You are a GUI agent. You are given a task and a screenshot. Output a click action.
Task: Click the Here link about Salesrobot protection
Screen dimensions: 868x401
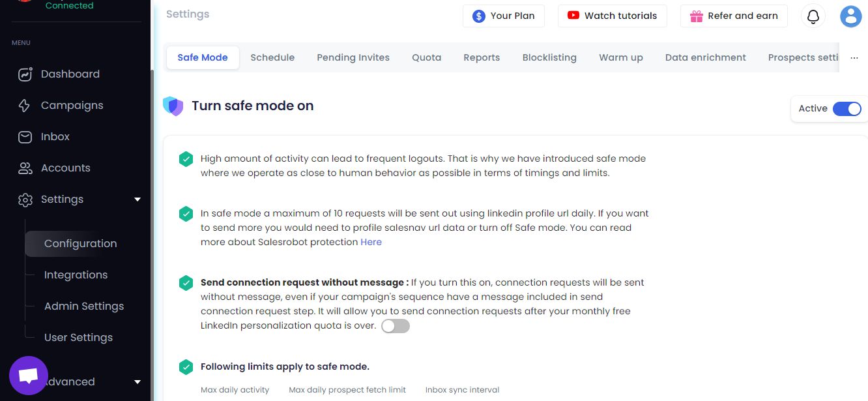pyautogui.click(x=371, y=242)
